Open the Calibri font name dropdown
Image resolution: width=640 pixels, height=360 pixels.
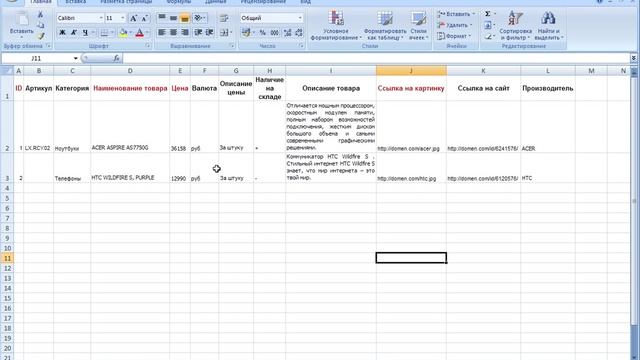tap(101, 18)
